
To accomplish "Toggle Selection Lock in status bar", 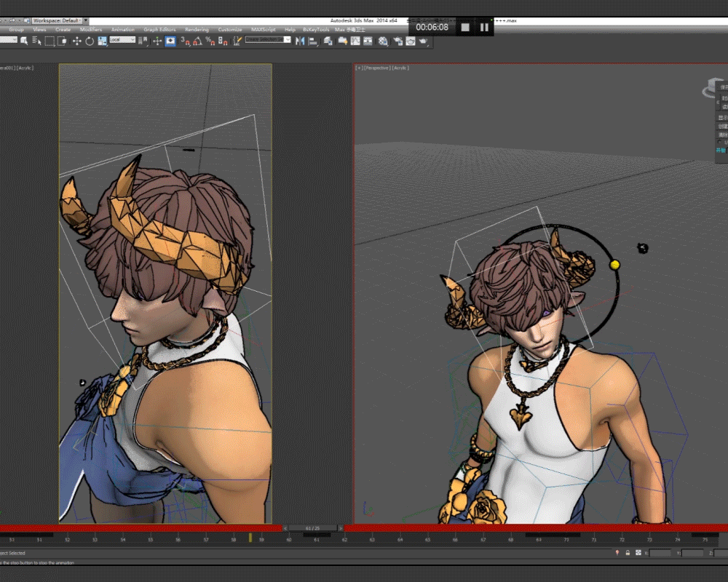I will [628, 553].
